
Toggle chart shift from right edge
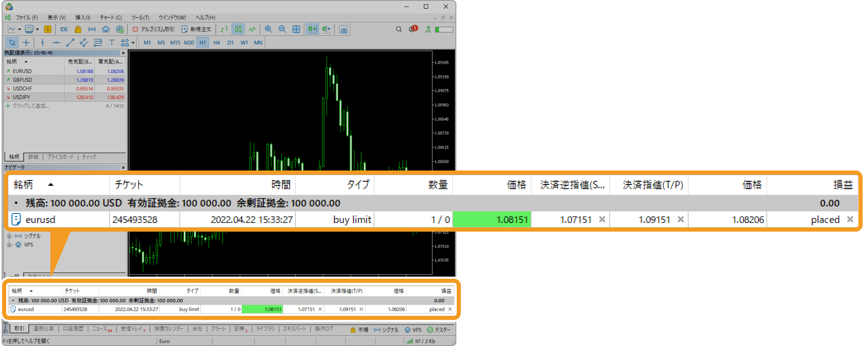327,29
